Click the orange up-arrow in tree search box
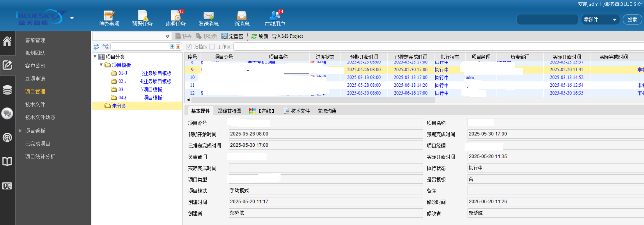 click(x=178, y=47)
